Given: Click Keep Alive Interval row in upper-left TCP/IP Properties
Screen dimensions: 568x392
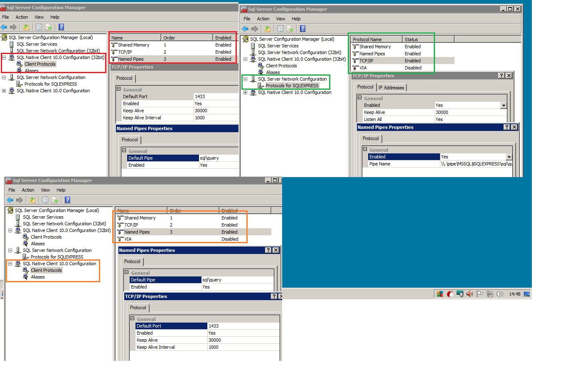Looking at the screenshot, I should click(179, 118).
